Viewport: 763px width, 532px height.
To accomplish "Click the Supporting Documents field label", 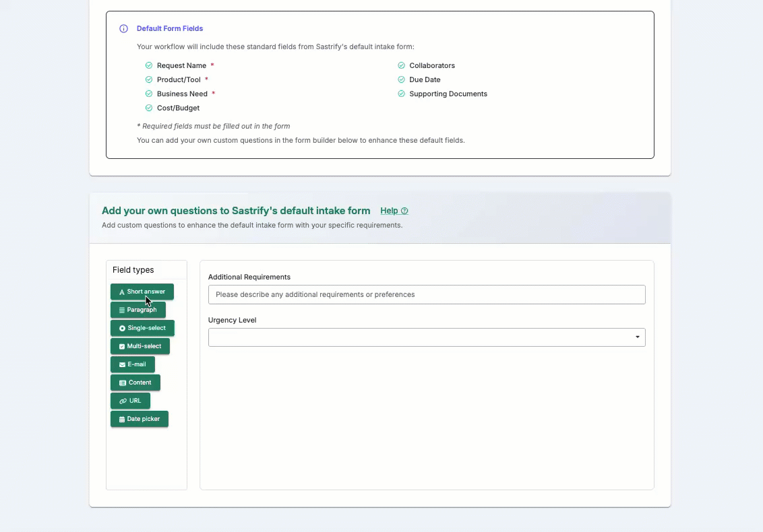I will [448, 94].
